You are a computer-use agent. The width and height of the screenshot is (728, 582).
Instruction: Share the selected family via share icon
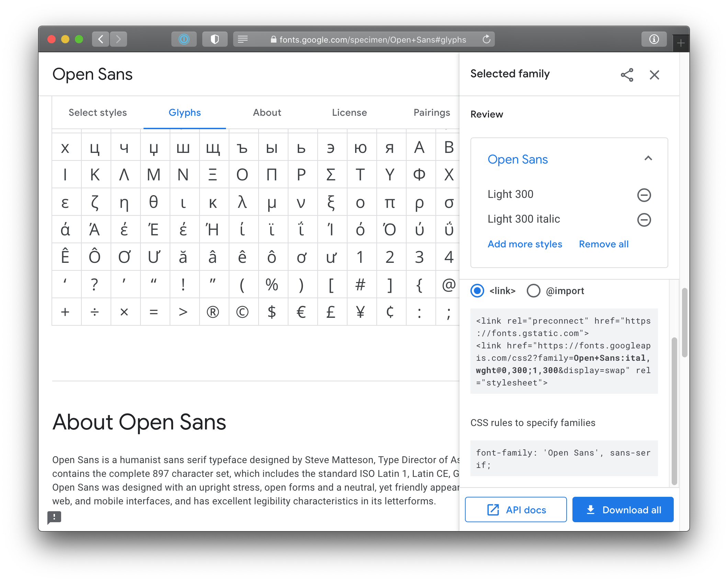[x=627, y=75]
